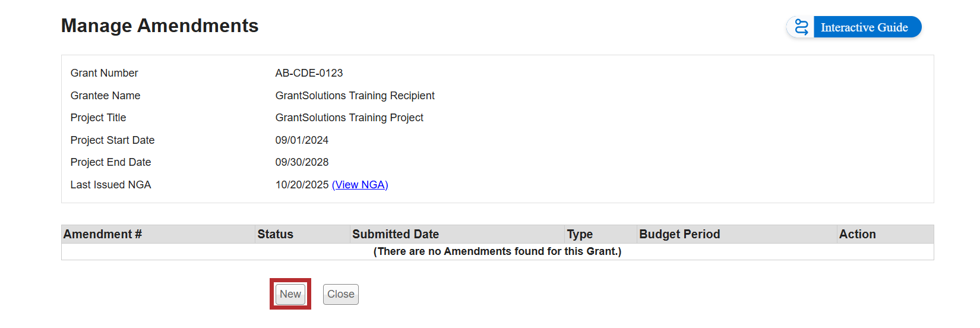
Task: Click the Grantee Name label
Action: (x=105, y=96)
